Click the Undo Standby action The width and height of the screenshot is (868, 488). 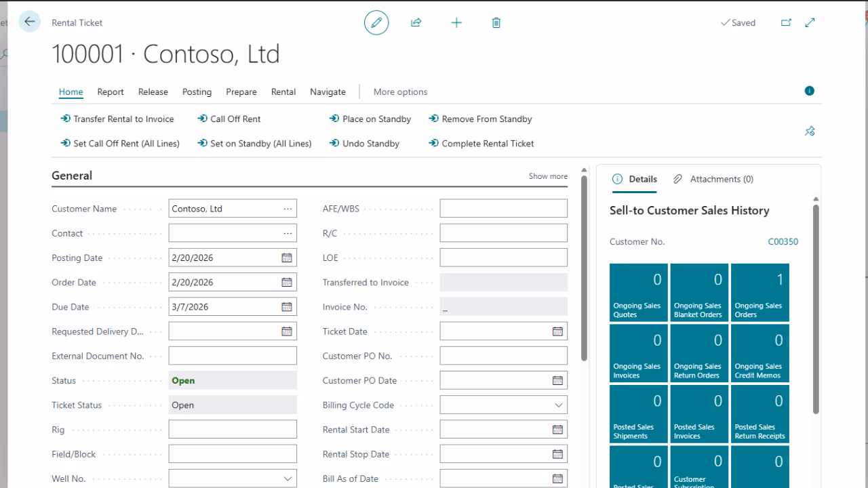click(x=364, y=144)
